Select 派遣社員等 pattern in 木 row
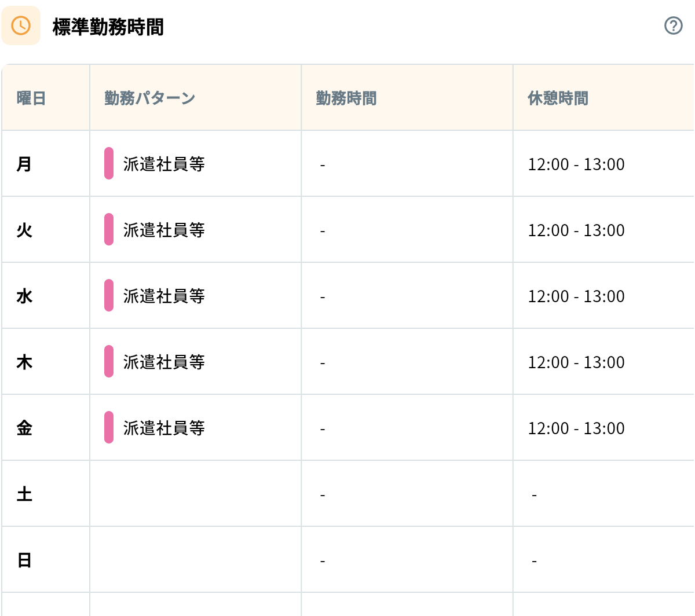This screenshot has width=695, height=616. point(164,362)
